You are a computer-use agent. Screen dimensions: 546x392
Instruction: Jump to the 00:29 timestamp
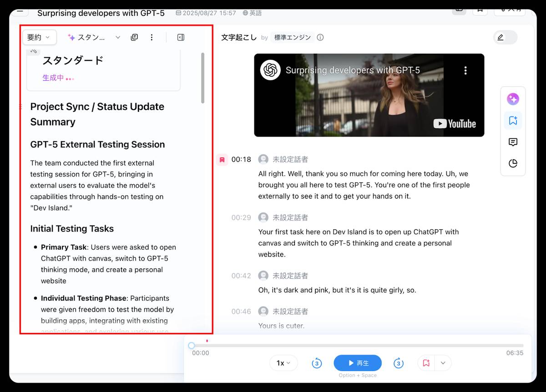point(241,218)
